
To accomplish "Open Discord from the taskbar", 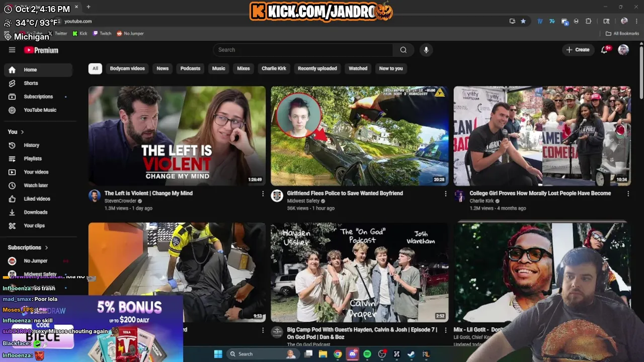I will 353,354.
